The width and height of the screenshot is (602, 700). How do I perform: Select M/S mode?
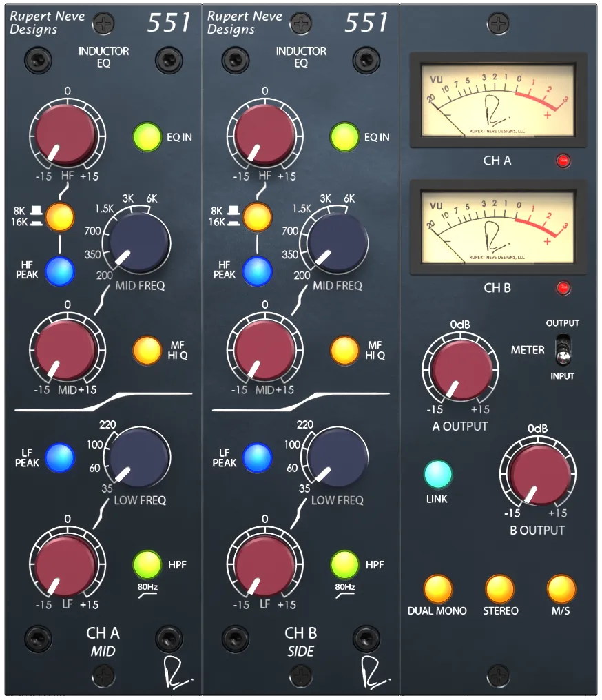click(x=561, y=589)
